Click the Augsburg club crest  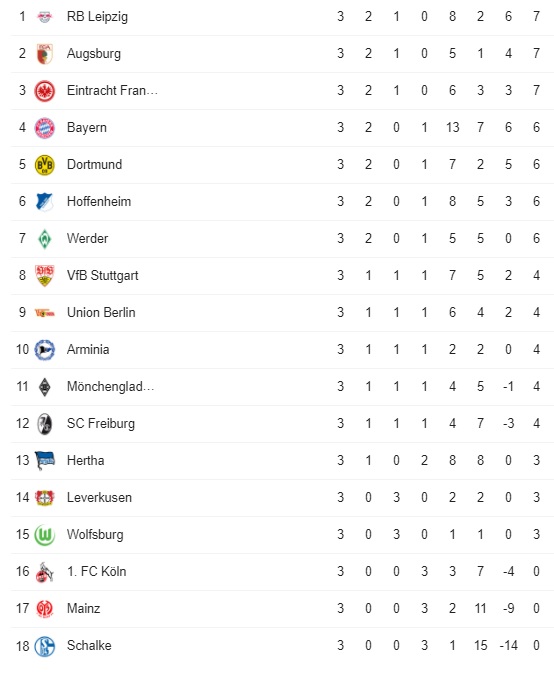(44, 54)
